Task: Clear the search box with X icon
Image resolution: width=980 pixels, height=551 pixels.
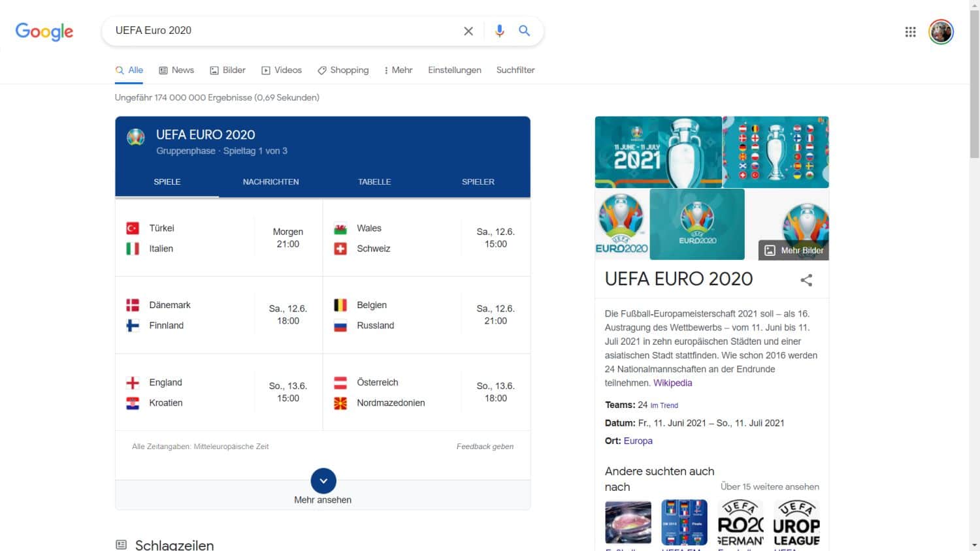Action: 468,31
